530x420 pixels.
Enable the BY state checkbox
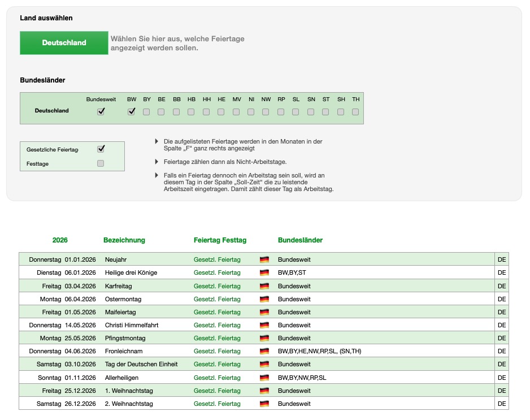point(146,112)
